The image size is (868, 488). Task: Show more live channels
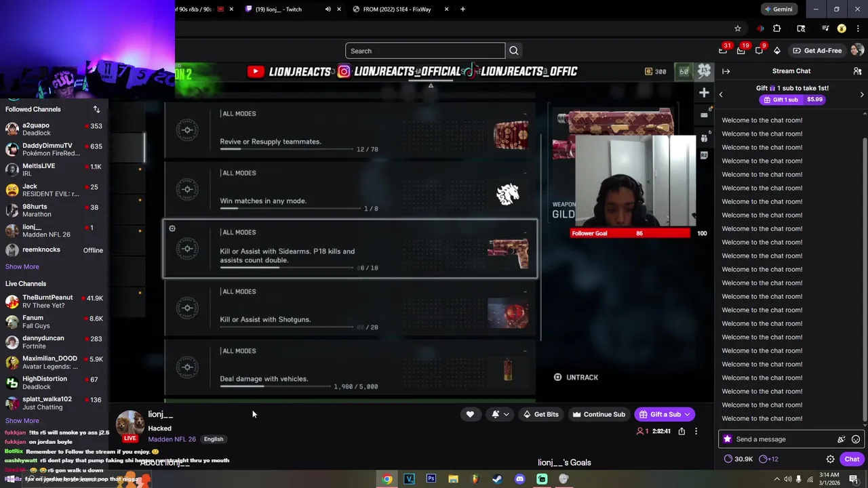[x=22, y=421]
